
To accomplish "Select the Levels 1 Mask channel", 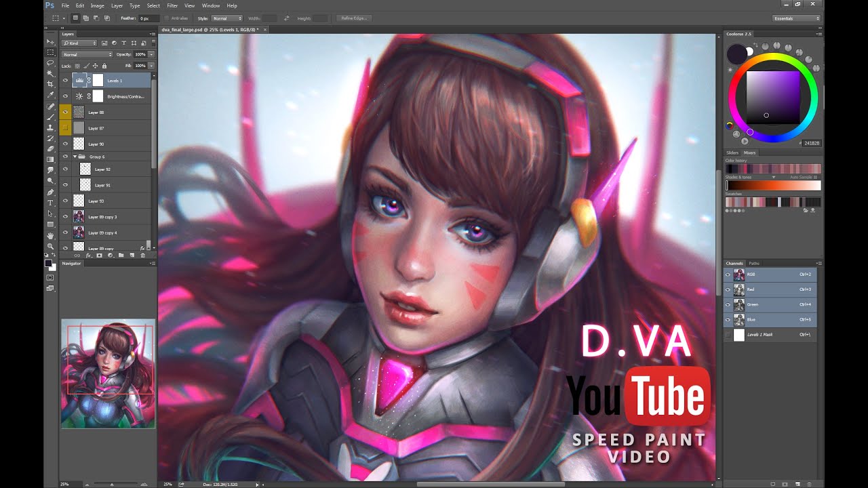I will [770, 334].
